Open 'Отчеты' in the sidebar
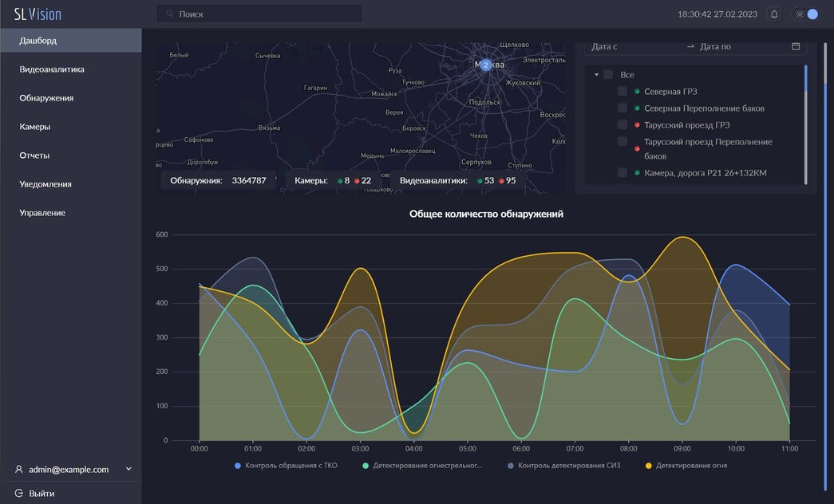 (x=35, y=156)
